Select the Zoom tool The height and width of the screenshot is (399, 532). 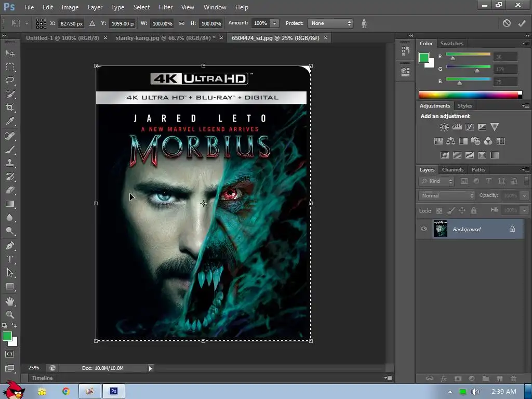(x=10, y=314)
